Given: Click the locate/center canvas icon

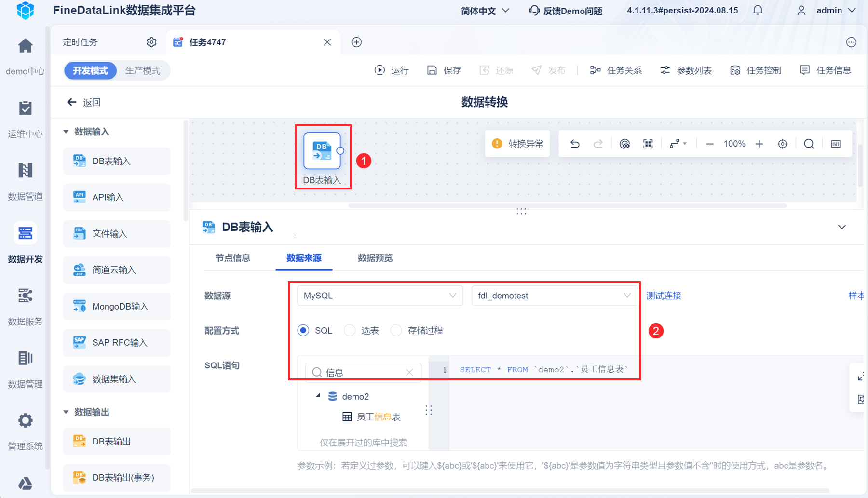Looking at the screenshot, I should [783, 144].
